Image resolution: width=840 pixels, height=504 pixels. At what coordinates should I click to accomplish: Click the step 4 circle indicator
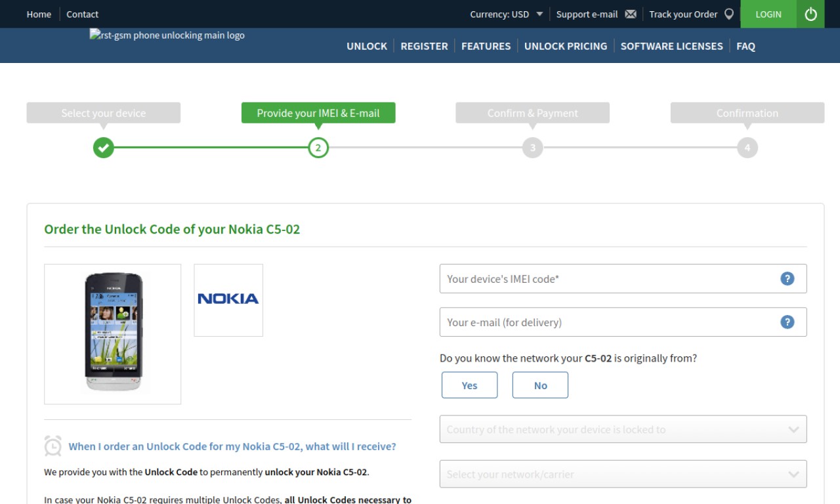[747, 148]
